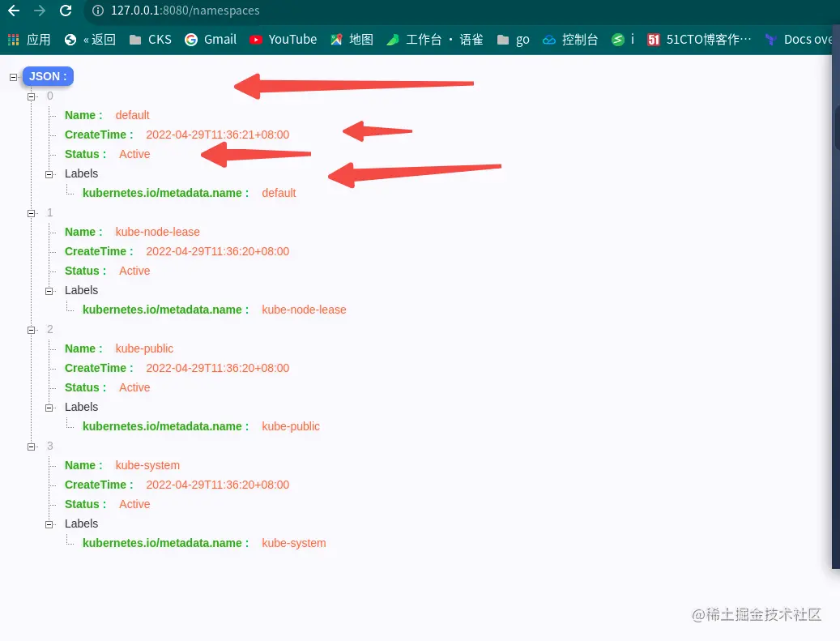The width and height of the screenshot is (840, 641).
Task: Click kubernetes.io/metadata.name key in item 0
Action: click(165, 193)
